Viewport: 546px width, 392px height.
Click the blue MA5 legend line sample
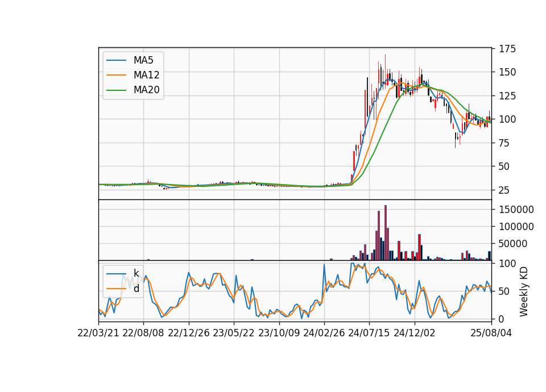pyautogui.click(x=116, y=61)
